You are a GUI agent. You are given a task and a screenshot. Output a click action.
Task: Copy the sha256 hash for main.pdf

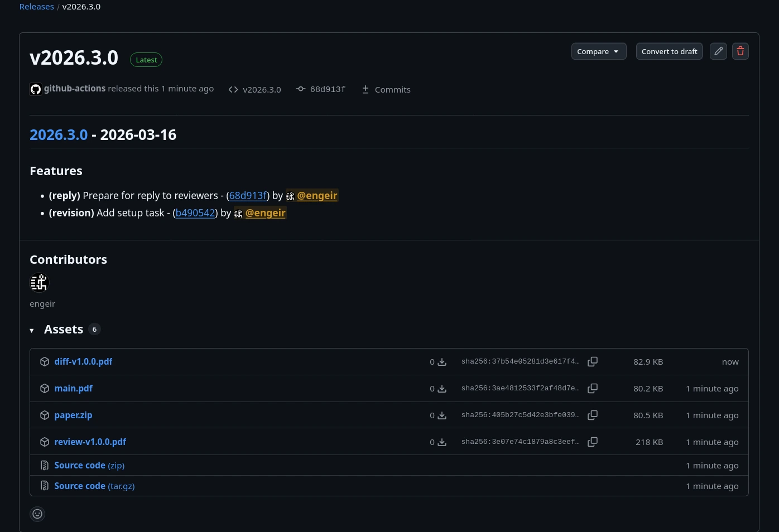[593, 389]
